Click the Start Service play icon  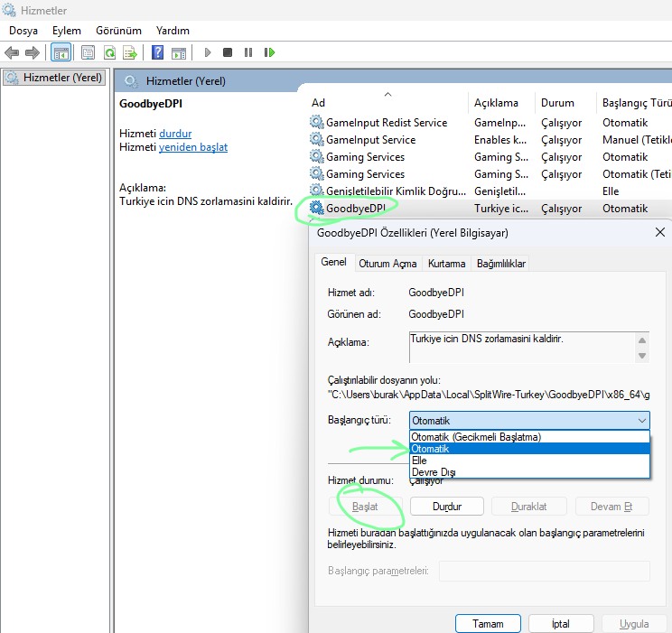208,52
